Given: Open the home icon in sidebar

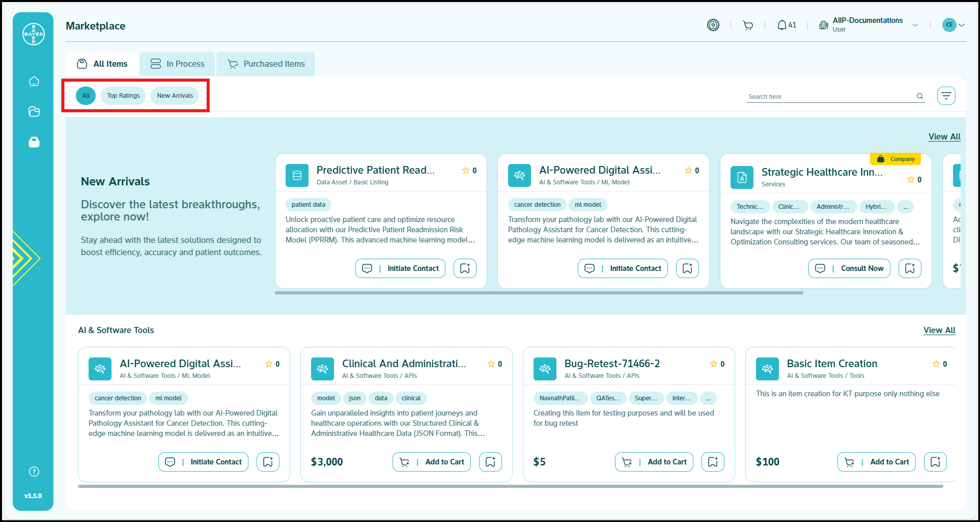Looking at the screenshot, I should (34, 81).
